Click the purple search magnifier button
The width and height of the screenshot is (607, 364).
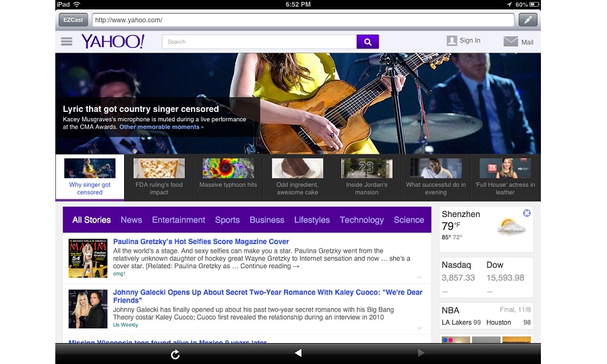(368, 42)
